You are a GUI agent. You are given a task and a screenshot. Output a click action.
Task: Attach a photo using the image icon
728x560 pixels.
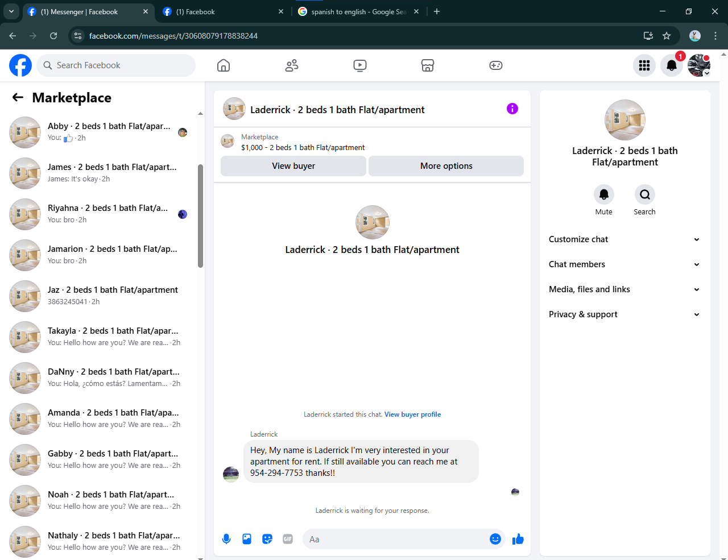(x=247, y=539)
